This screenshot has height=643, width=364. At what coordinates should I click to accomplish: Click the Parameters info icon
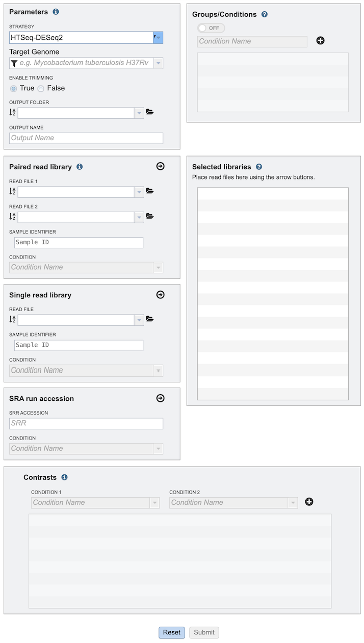click(x=56, y=12)
